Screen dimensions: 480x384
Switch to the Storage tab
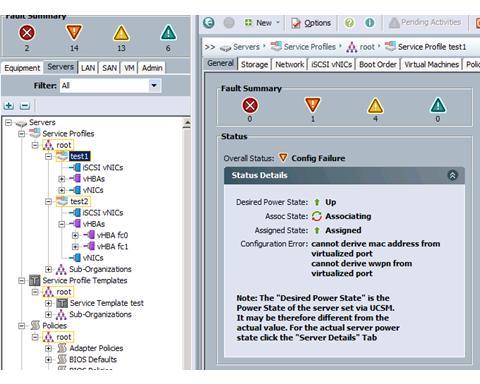point(254,64)
